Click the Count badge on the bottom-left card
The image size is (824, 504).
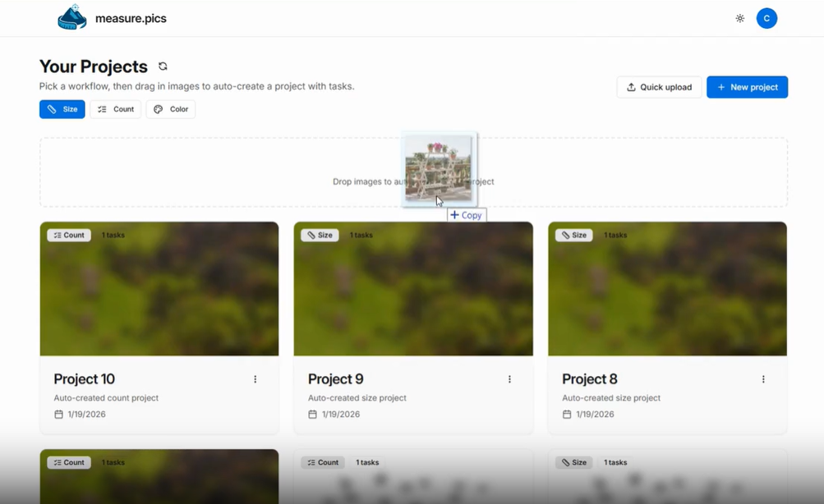[x=68, y=462]
